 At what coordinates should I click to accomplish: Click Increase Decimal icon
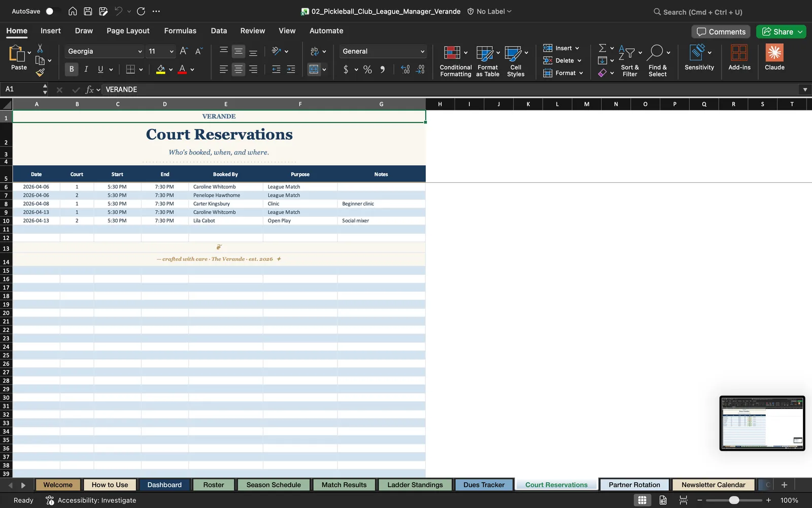405,70
